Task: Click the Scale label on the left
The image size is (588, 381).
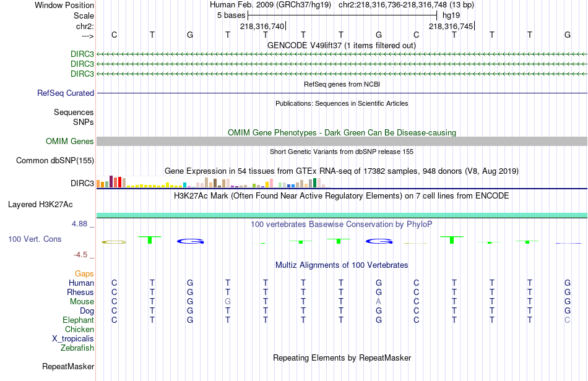Action: point(84,15)
